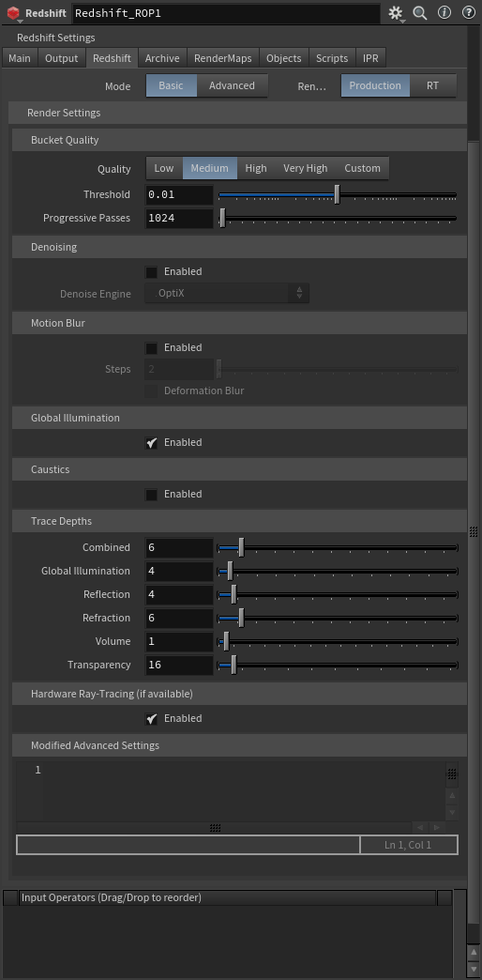Screen dimensions: 482x980
Task: Select the Advanced mode button
Action: [x=232, y=85]
